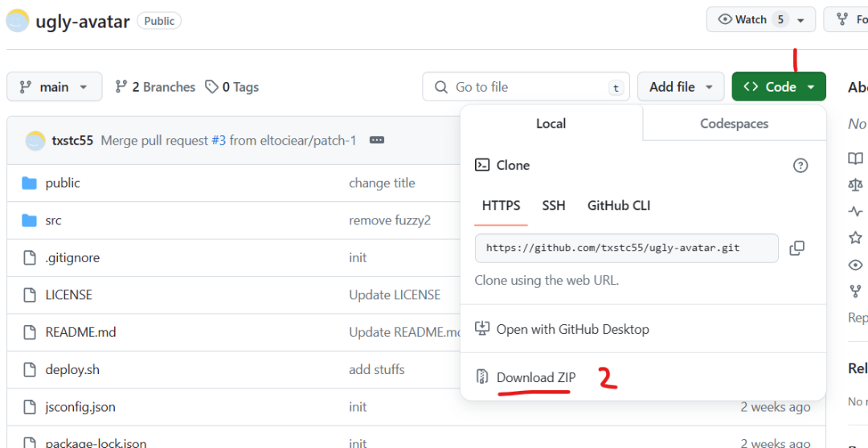The height and width of the screenshot is (448, 868).
Task: Open the 'Update LICENSE' commit message
Action: (395, 295)
